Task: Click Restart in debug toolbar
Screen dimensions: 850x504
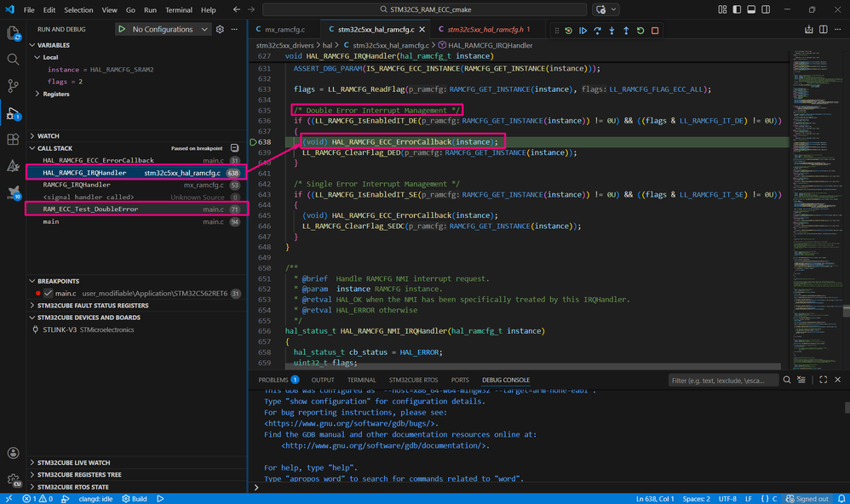Action: click(x=640, y=31)
